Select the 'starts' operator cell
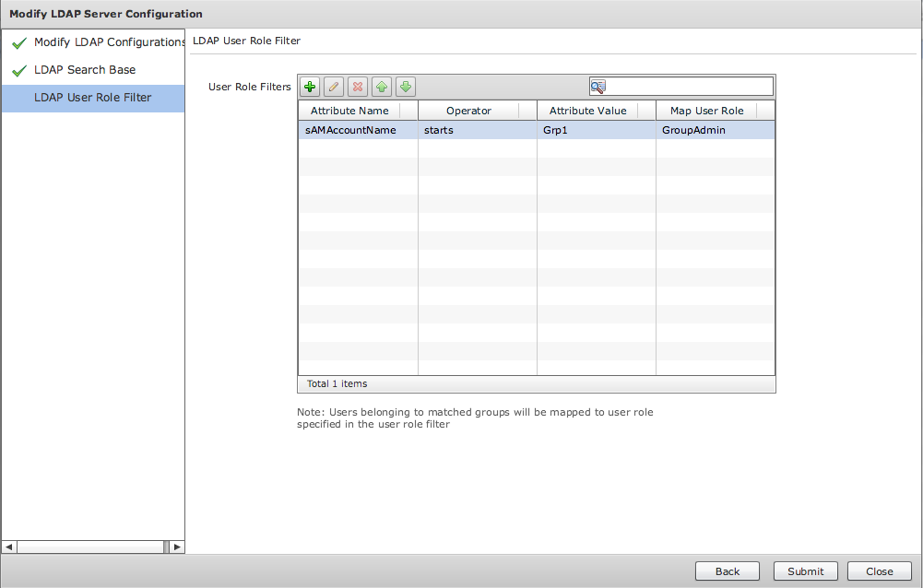 tap(478, 130)
